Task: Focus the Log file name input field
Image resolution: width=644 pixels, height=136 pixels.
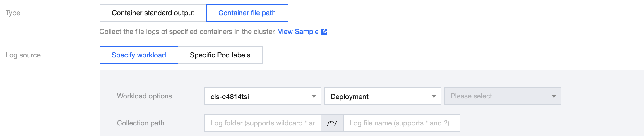Action: pyautogui.click(x=402, y=123)
